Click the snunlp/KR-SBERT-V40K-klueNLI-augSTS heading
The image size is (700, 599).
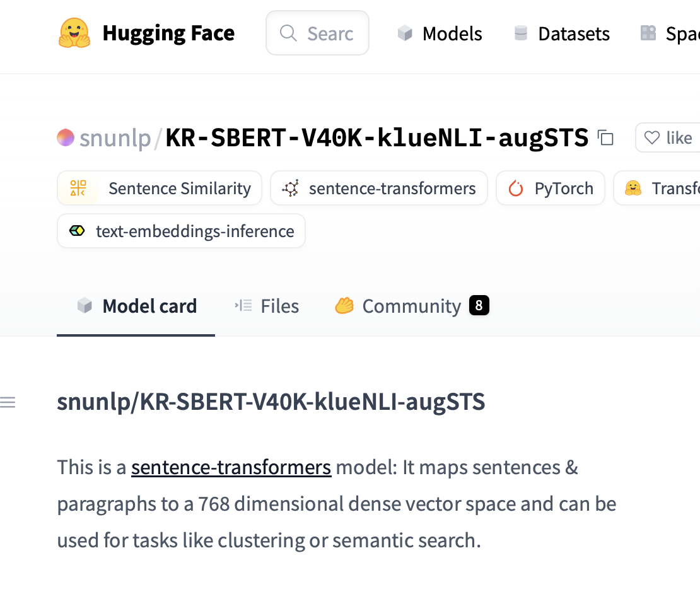[x=271, y=401]
